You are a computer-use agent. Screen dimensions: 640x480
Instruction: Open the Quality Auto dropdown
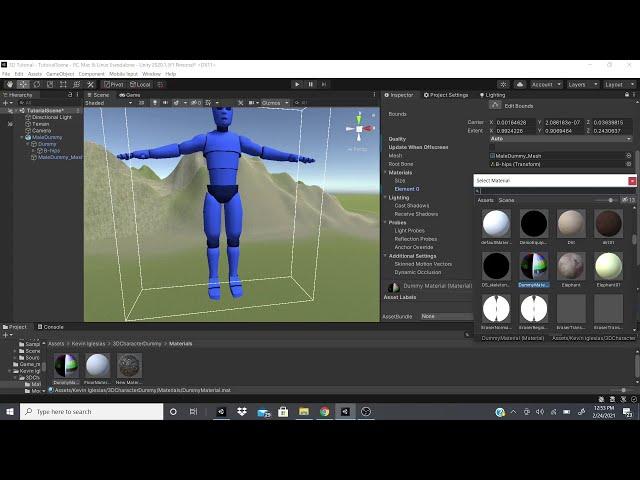[x=561, y=139]
